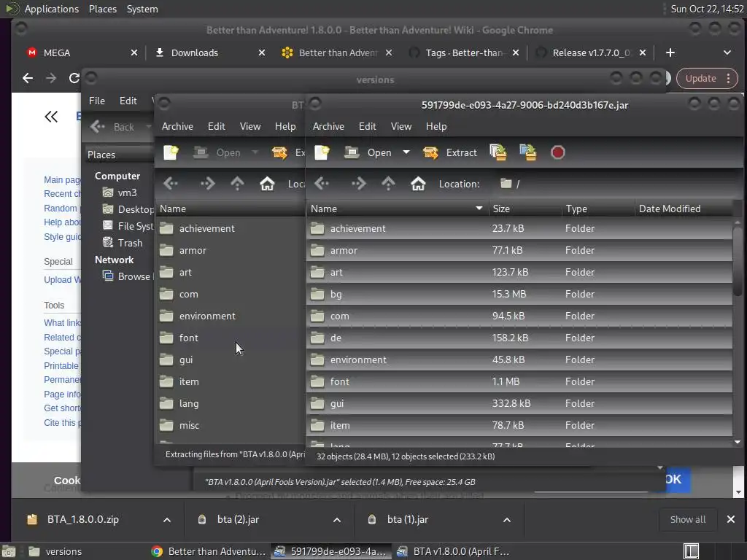Open the Chrome tab search chevron
Screen dimensions: 747x560
coord(727,52)
